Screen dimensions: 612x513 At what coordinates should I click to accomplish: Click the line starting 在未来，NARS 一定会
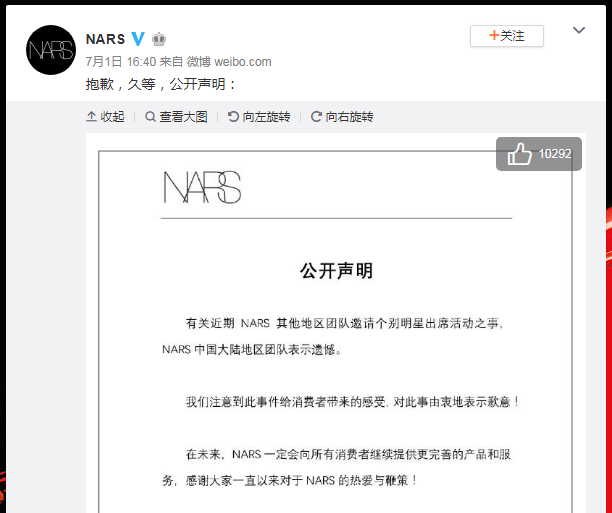[348, 454]
